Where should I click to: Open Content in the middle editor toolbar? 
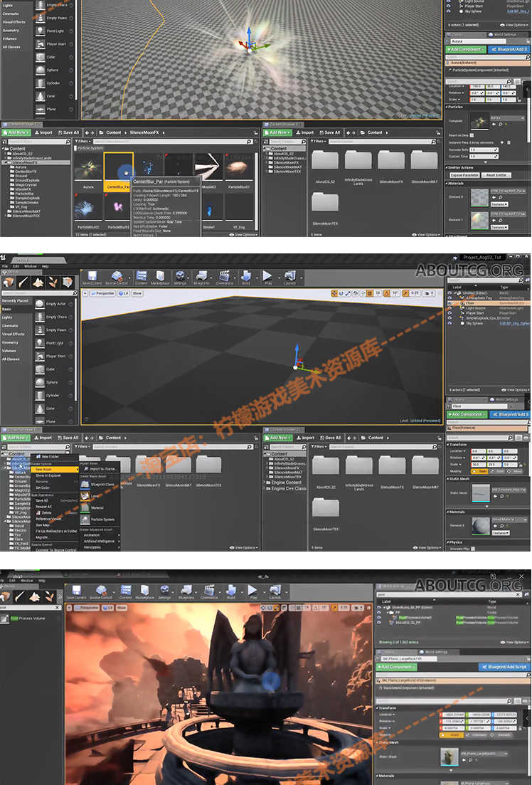tap(142, 278)
